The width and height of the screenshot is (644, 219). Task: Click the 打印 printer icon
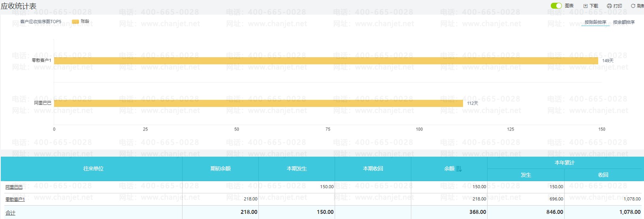[x=609, y=6]
